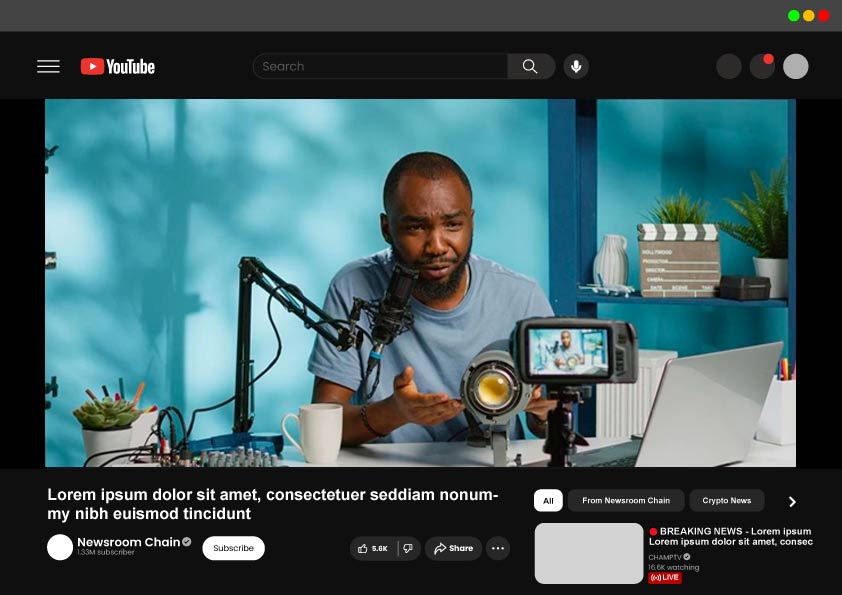Open notifications via the bell icon
Screen dimensions: 842x595
pyautogui.click(x=762, y=66)
